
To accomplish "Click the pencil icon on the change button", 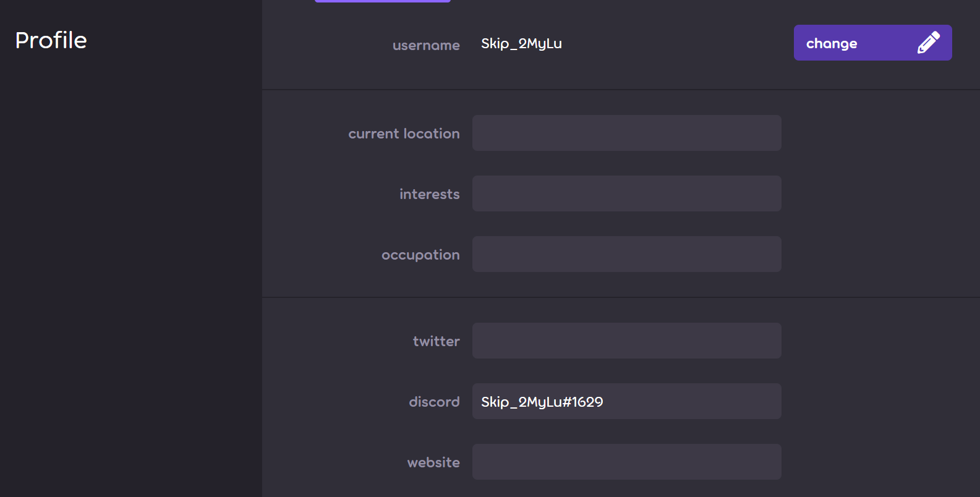I will [928, 43].
